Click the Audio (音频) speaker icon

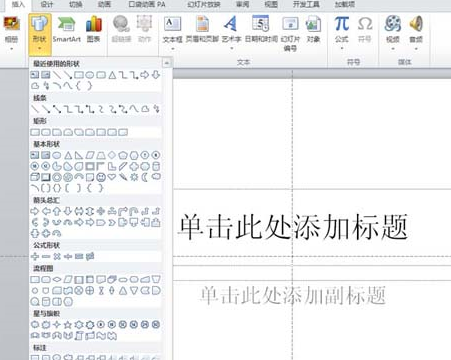pos(416,33)
